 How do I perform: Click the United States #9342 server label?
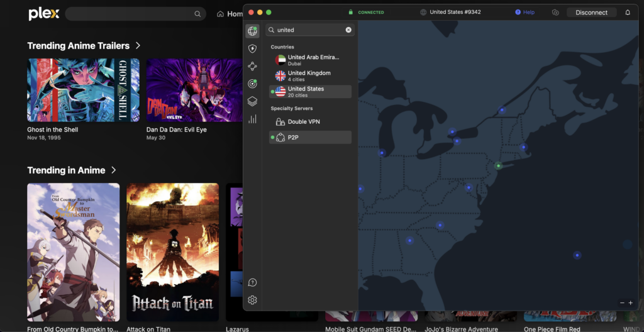tap(455, 12)
